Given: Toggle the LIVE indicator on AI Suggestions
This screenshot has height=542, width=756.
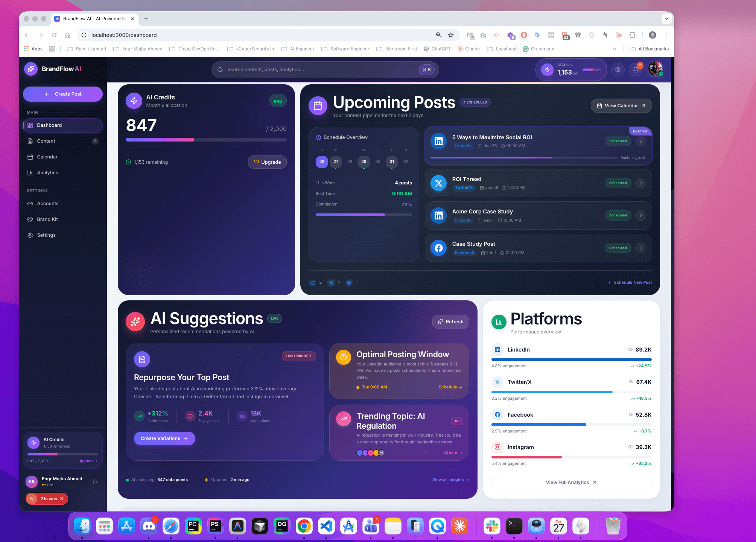Looking at the screenshot, I should click(274, 318).
